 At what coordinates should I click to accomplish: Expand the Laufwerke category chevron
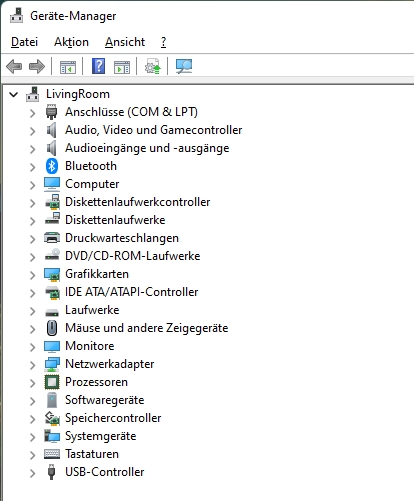(x=32, y=311)
